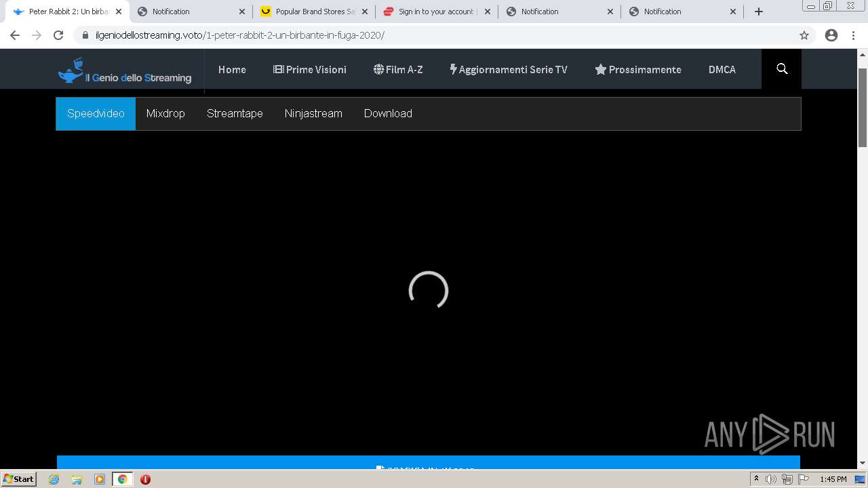The width and height of the screenshot is (868, 488).
Task: Click the network tray icon
Action: (787, 479)
